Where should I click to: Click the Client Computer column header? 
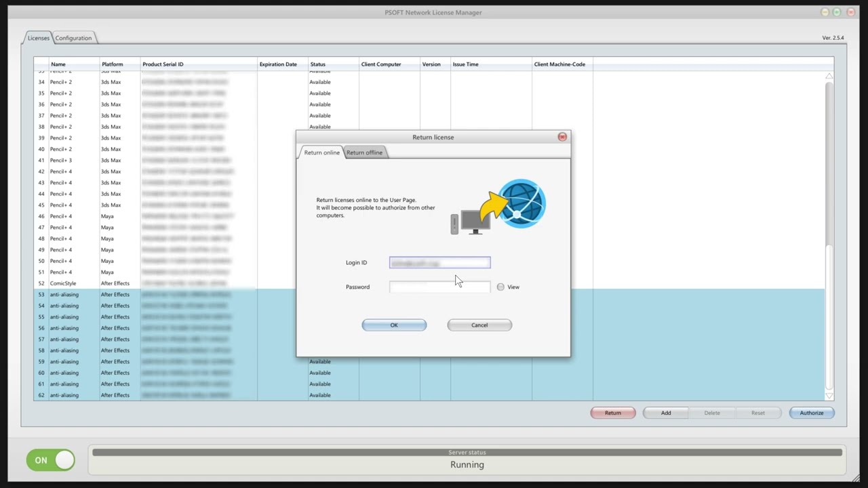click(x=389, y=64)
